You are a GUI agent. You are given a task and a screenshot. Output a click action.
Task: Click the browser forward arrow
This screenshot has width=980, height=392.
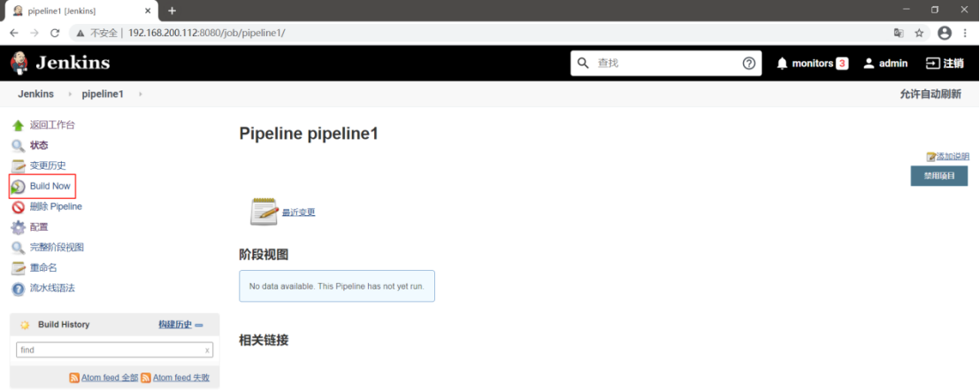click(x=34, y=33)
